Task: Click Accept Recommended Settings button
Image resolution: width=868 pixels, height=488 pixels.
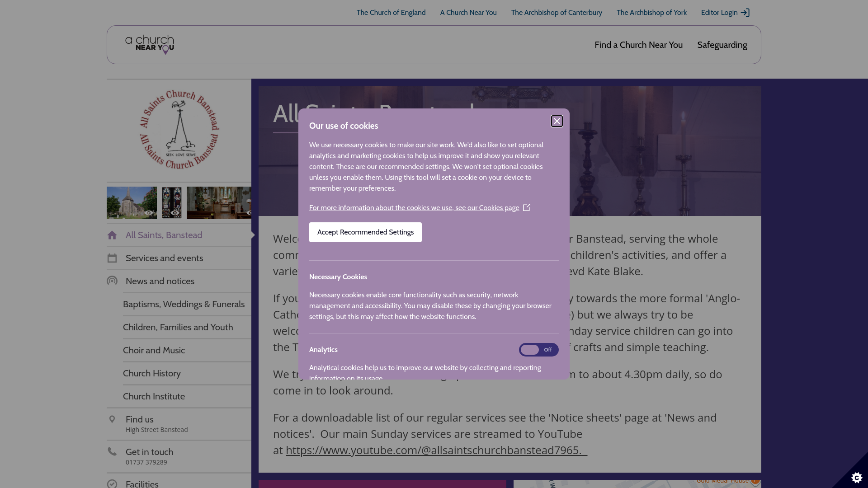Action: 365,232
